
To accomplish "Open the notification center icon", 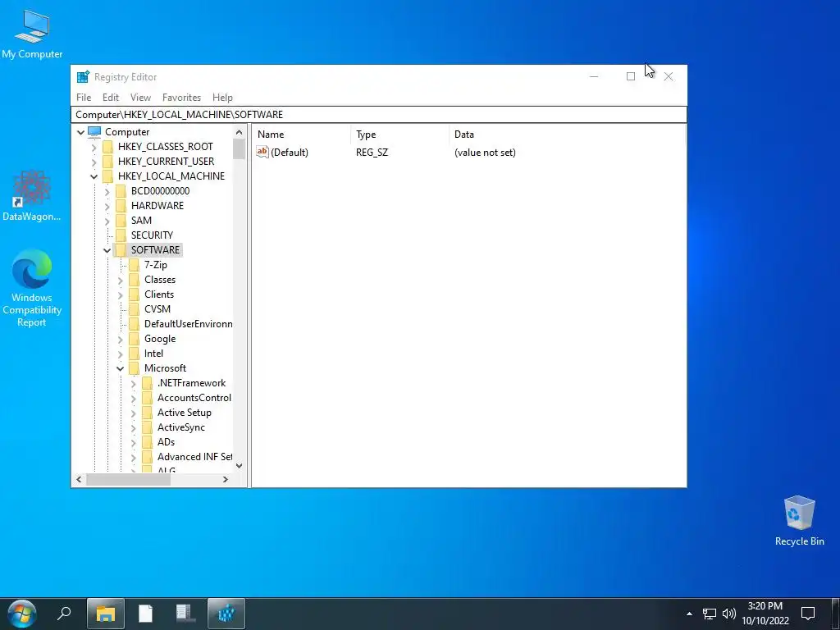I will click(x=808, y=614).
